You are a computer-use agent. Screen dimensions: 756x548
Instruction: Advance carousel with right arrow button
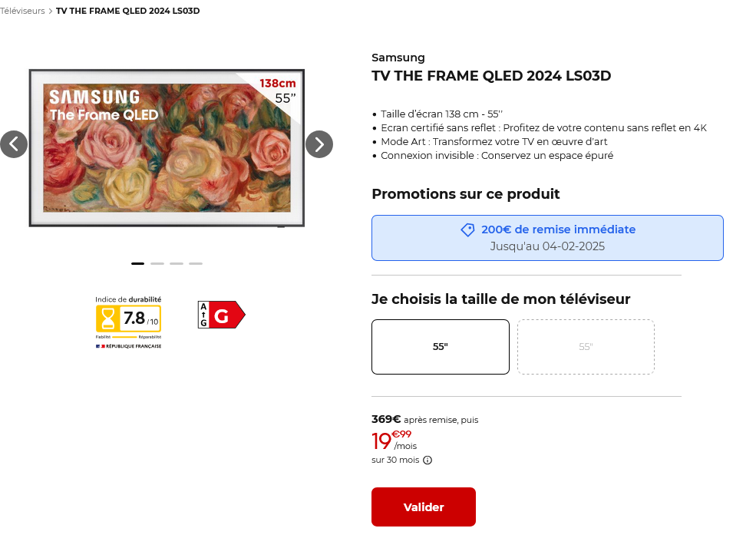coord(319,144)
